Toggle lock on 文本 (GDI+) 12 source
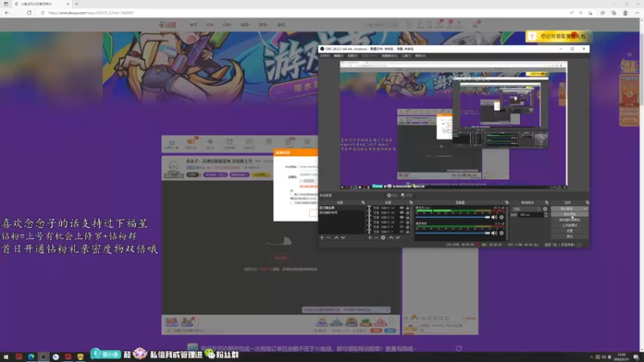 pyautogui.click(x=407, y=212)
